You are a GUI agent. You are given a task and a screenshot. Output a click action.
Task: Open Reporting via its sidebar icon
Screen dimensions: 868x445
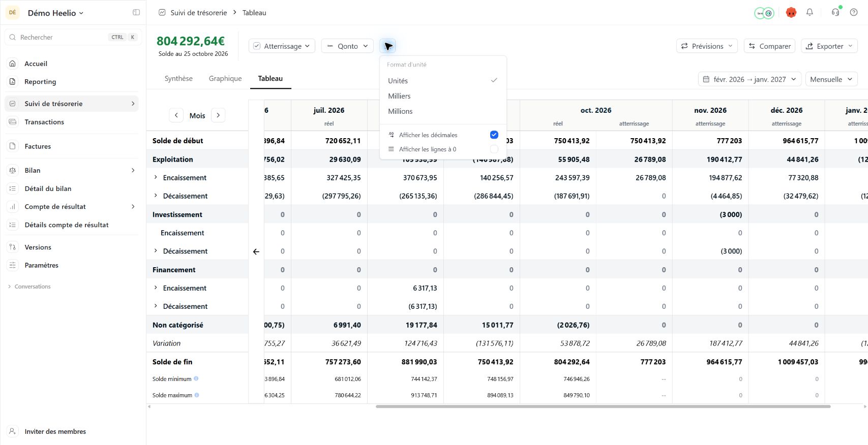pos(13,82)
